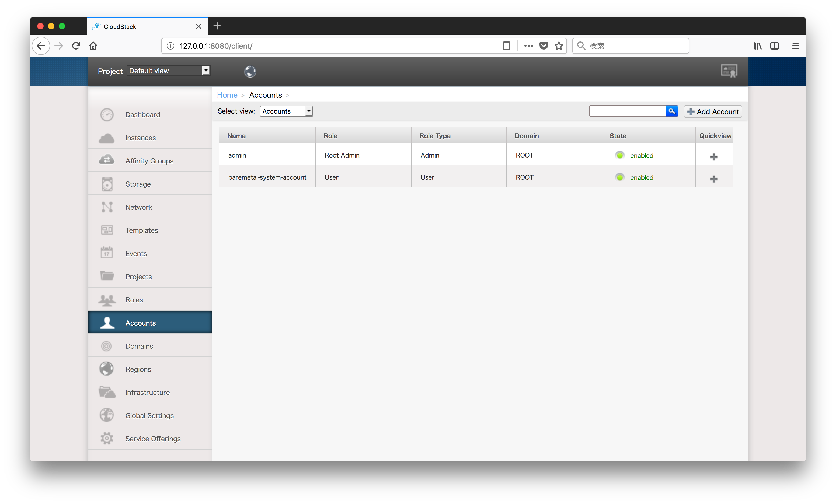
Task: Select the Accounts sidebar item
Action: [150, 322]
